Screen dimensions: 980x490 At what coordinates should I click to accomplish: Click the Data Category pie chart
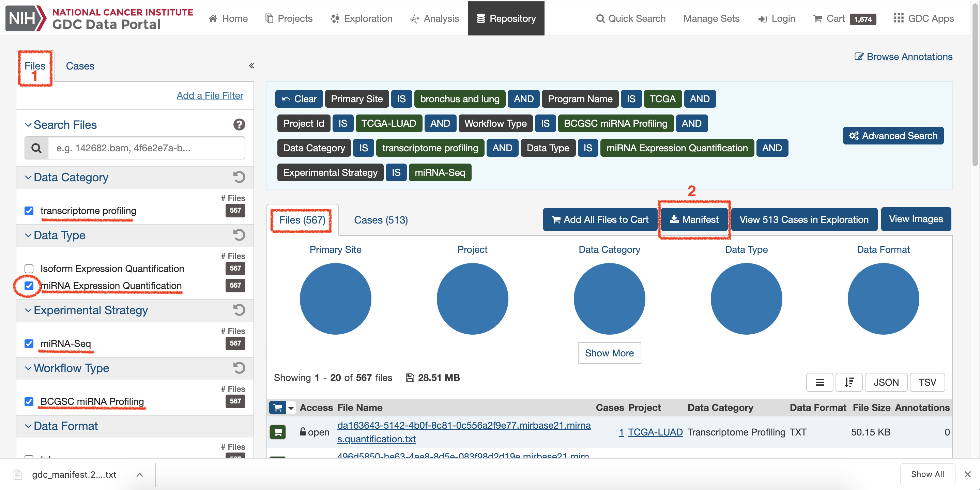[609, 298]
